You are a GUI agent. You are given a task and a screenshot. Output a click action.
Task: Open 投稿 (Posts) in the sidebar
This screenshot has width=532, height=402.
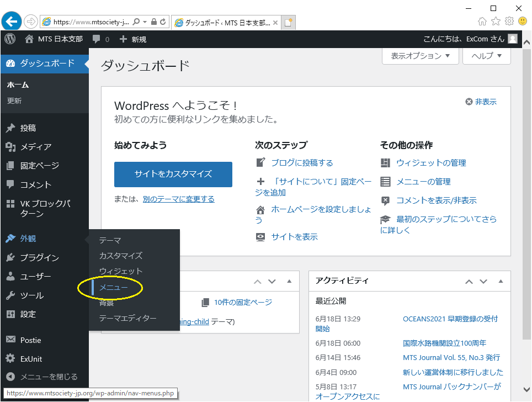click(x=28, y=128)
